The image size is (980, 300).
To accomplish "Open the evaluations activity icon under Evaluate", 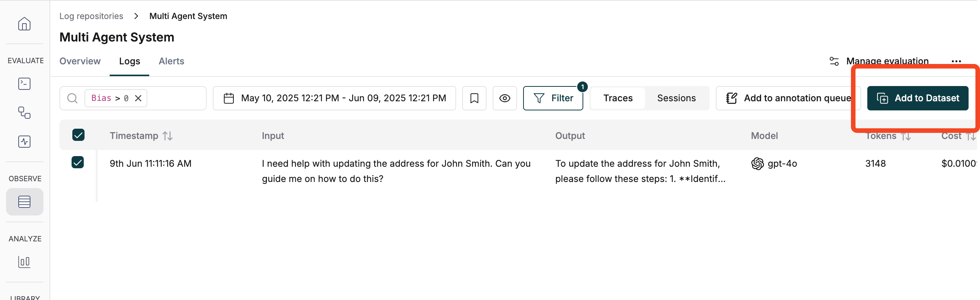I will tap(24, 142).
